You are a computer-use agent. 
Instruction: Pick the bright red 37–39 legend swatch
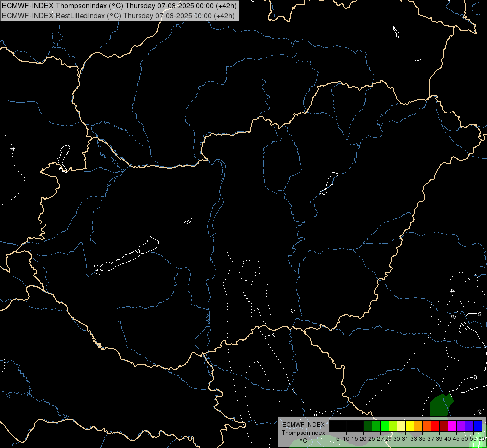pyautogui.click(x=435, y=426)
